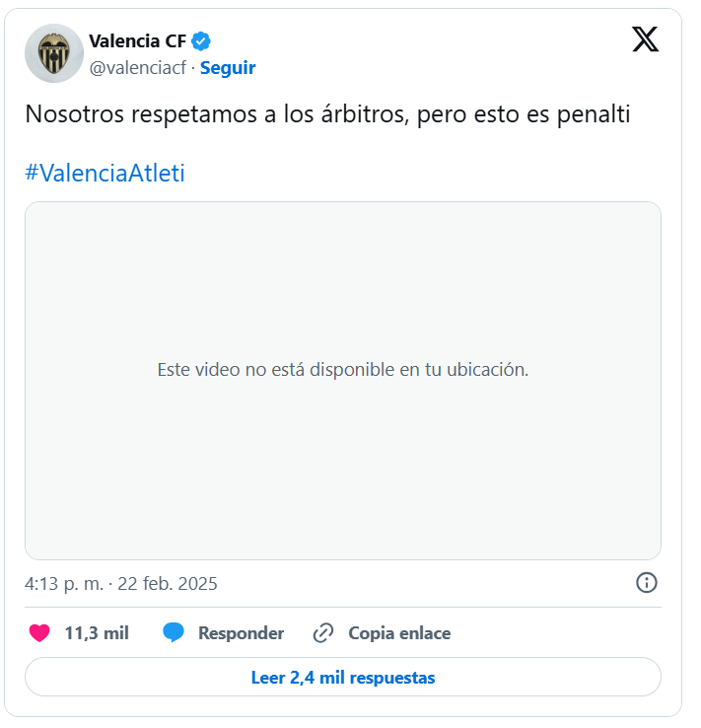This screenshot has height=728, width=701.
Task: Click the 'Este video no está disponible' message
Action: point(343,370)
